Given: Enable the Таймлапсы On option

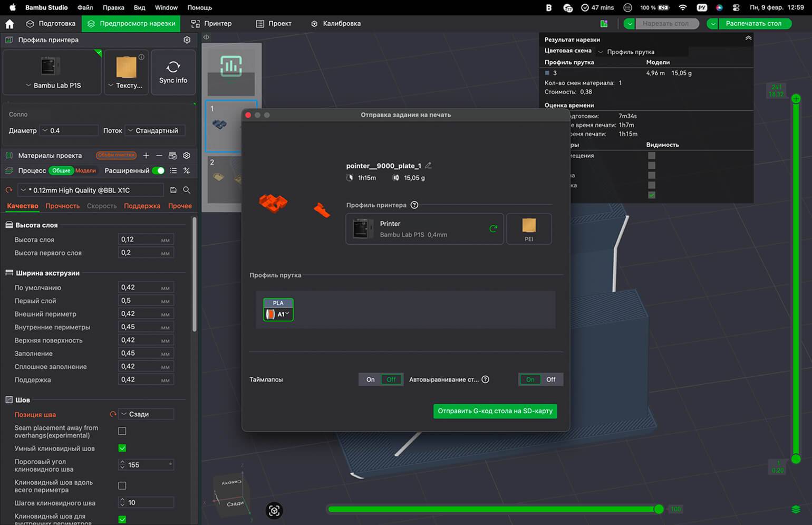Looking at the screenshot, I should click(371, 379).
